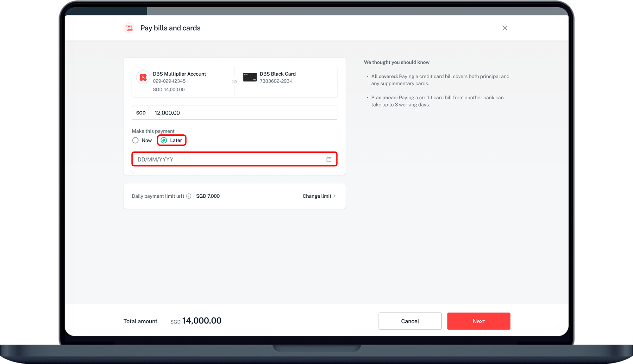Click the chevron next to Change limit
The width and height of the screenshot is (633, 364).
335,196
